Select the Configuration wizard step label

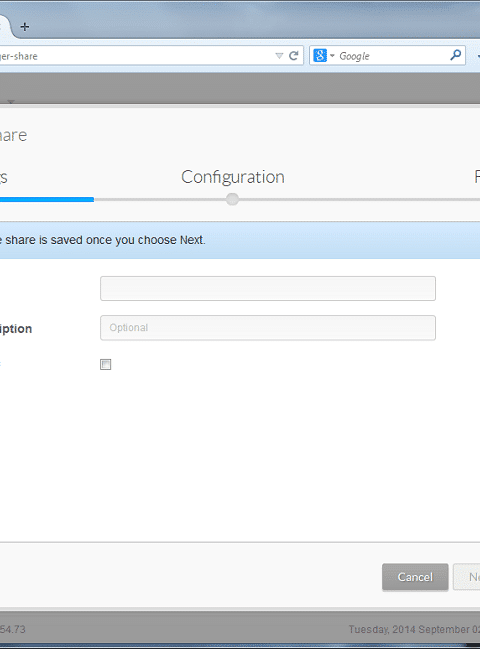click(233, 177)
